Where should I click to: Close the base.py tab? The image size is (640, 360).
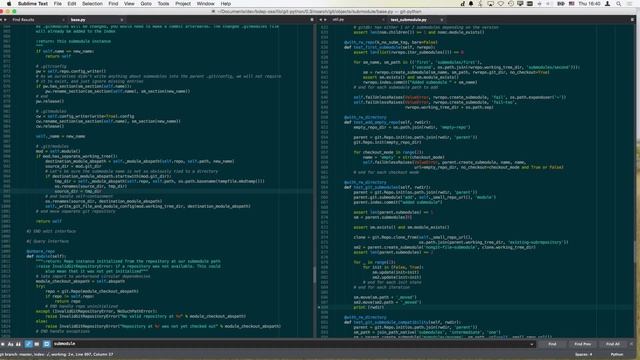coord(122,20)
